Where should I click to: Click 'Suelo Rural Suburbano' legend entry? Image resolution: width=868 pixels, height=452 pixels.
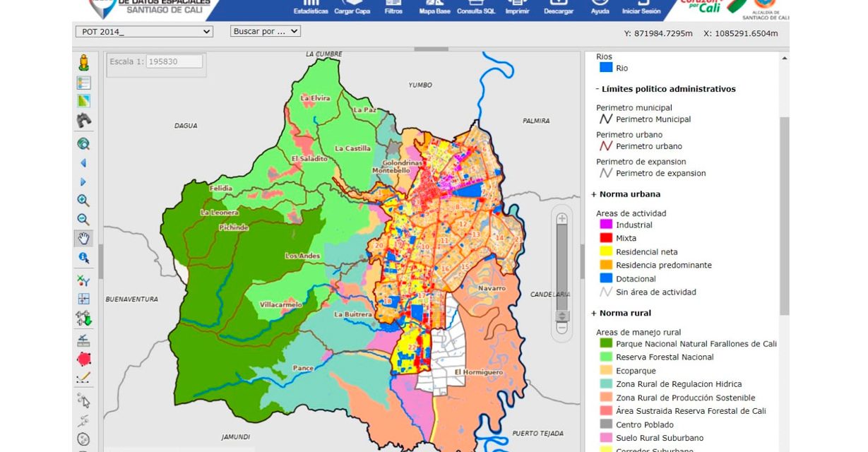coord(660,438)
